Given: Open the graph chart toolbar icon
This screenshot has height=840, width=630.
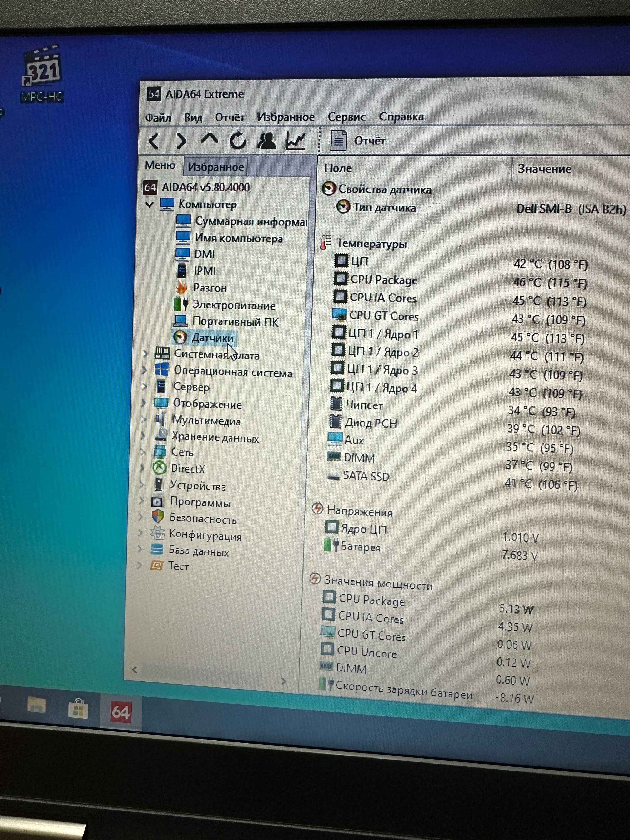Looking at the screenshot, I should [296, 140].
